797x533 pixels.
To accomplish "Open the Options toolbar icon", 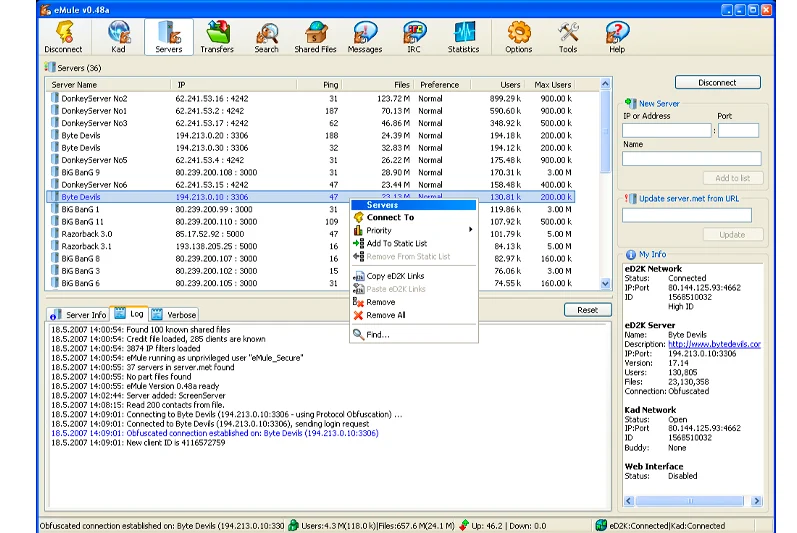I will click(518, 37).
